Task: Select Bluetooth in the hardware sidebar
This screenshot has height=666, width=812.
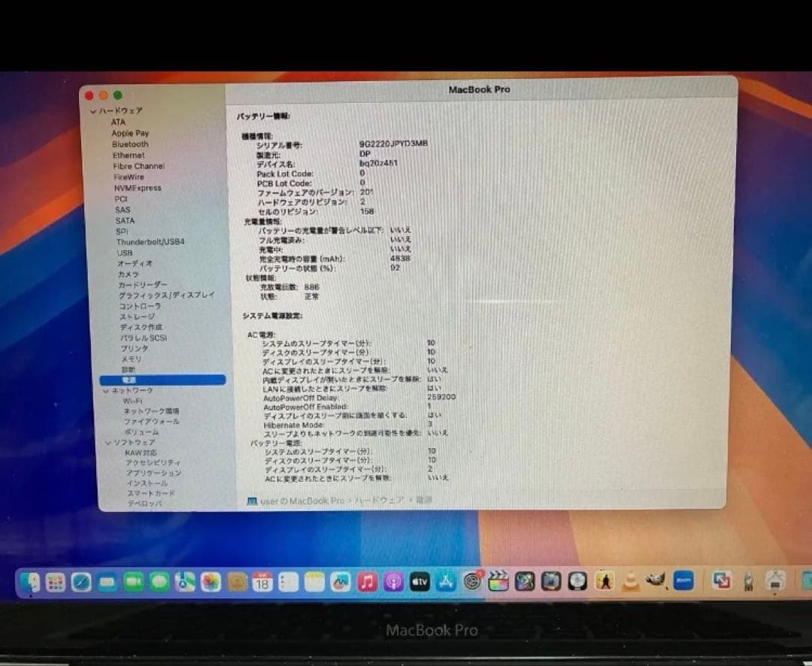Action: click(x=129, y=144)
